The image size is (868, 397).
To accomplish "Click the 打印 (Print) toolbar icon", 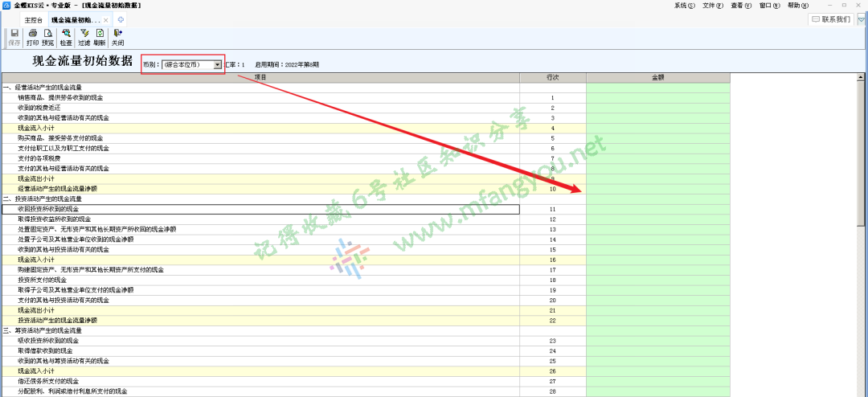I will click(x=32, y=37).
